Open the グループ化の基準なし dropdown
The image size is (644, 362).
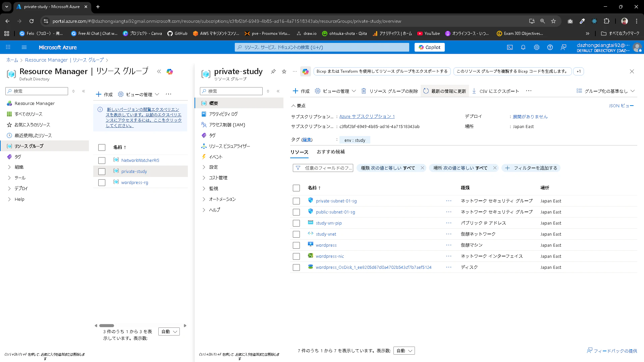[x=606, y=91]
